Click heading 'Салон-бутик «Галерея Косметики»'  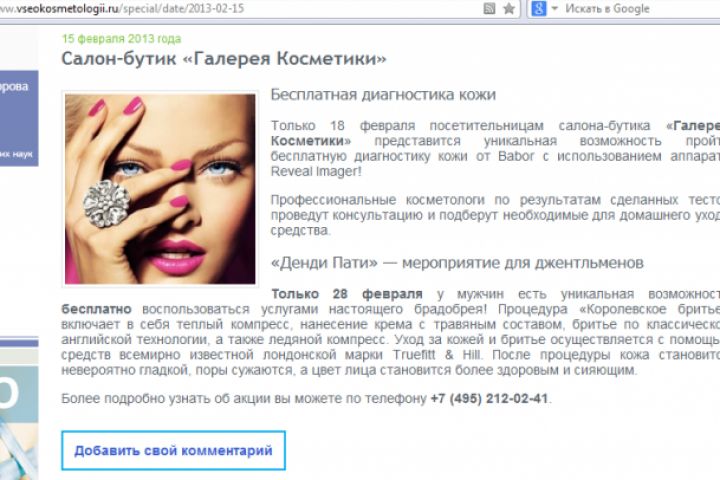224,59
